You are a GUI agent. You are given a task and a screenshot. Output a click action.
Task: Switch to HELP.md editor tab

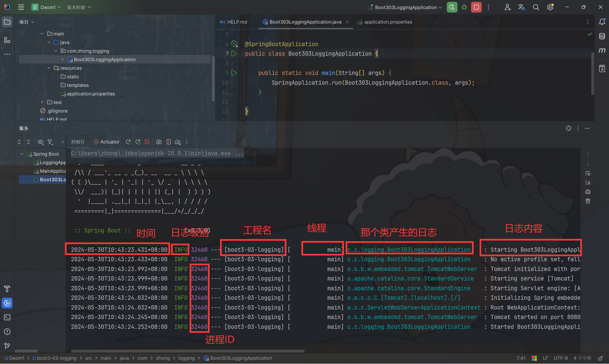click(x=234, y=22)
